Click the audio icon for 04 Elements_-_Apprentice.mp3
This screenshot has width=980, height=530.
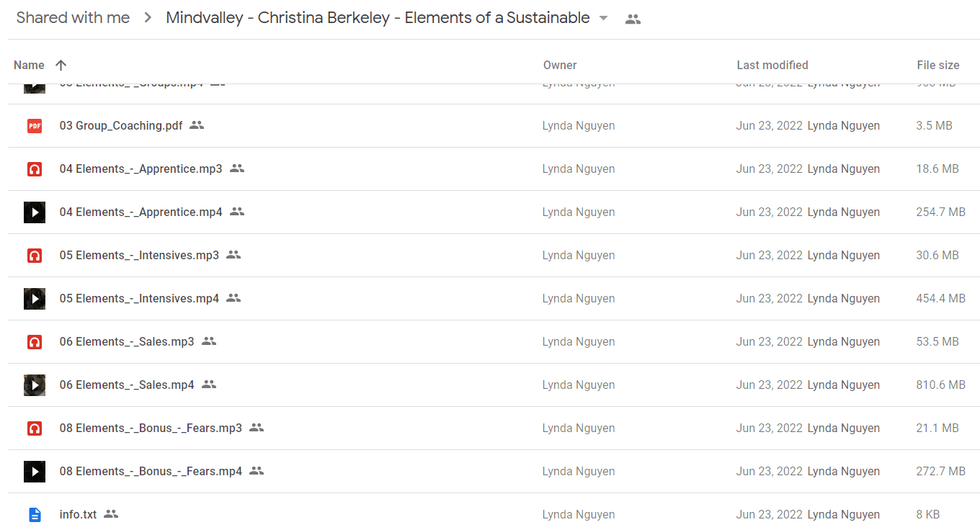coord(35,169)
